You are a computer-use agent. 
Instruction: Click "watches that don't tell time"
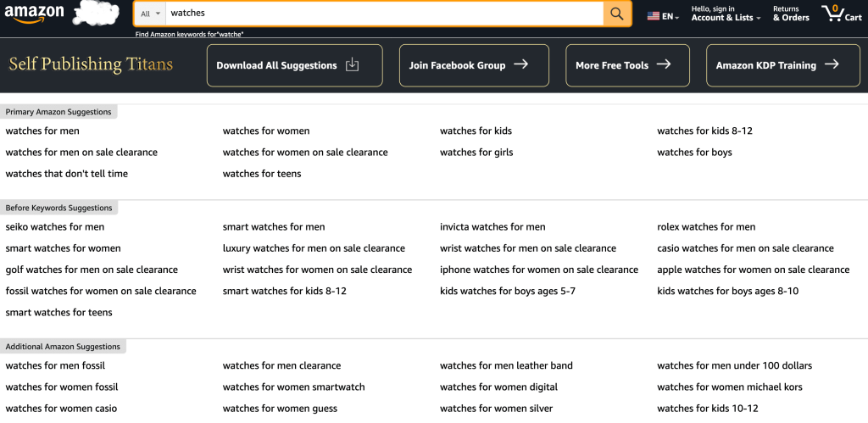66,174
